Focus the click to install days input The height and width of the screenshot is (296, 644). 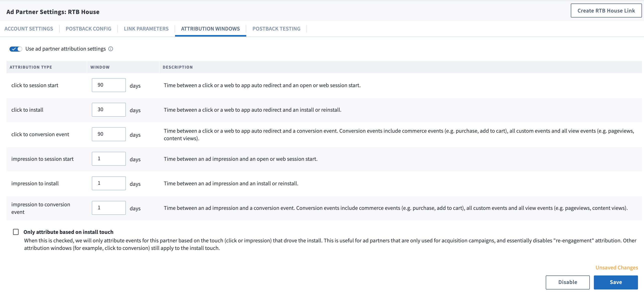click(x=109, y=110)
